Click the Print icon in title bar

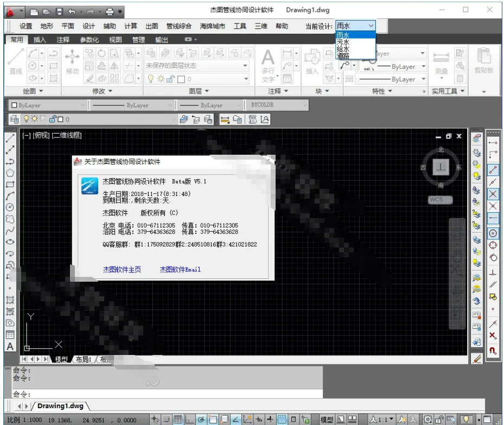click(110, 12)
